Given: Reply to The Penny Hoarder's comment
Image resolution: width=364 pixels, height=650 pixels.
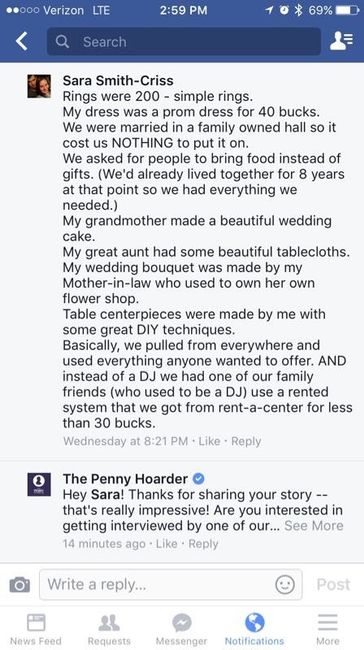Looking at the screenshot, I should [203, 543].
